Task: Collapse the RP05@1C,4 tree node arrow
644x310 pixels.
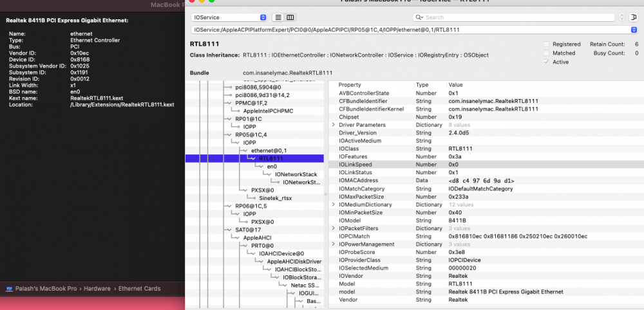Action: coord(228,134)
